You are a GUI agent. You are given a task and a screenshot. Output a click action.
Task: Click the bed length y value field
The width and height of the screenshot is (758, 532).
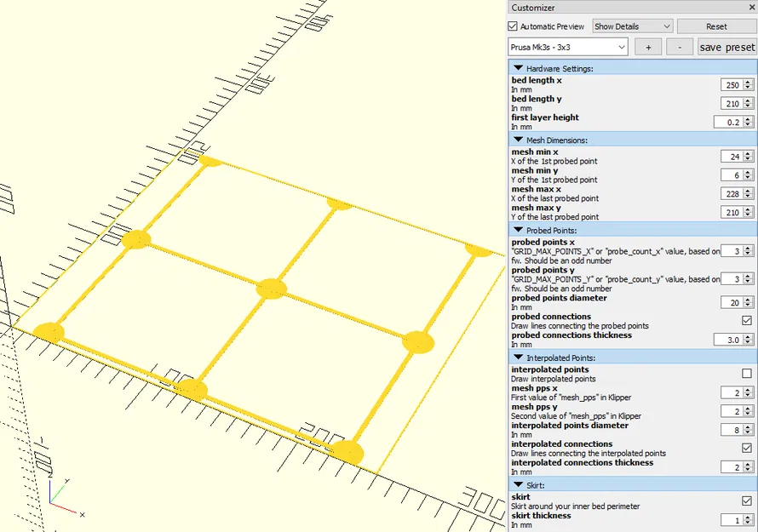732,103
